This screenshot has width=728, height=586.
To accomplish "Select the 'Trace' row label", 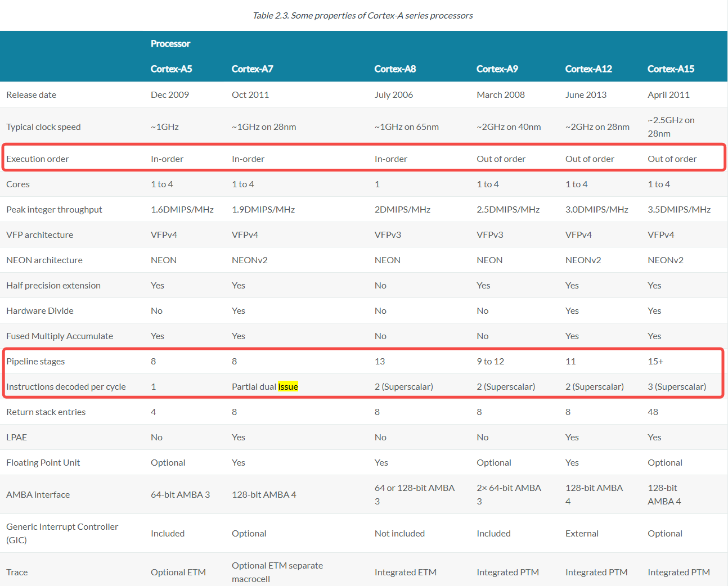I will 17,573.
